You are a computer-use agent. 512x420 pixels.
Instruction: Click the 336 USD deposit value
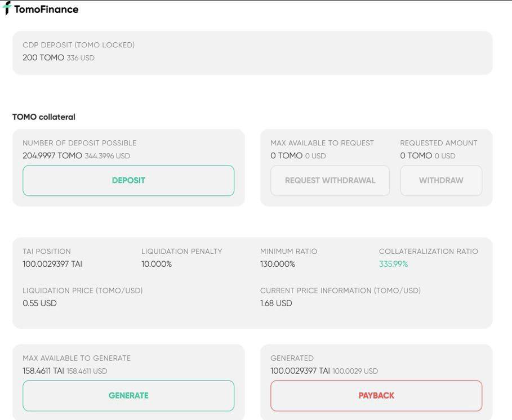pos(81,58)
